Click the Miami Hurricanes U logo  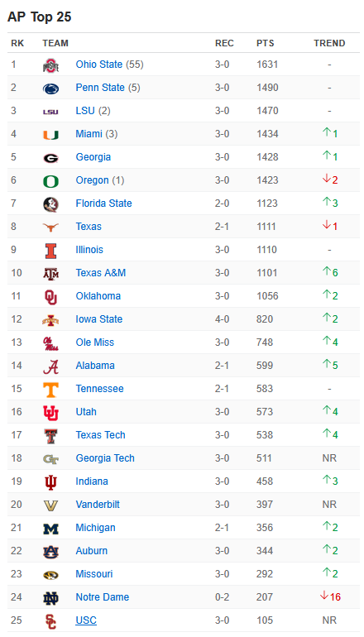pos(50,135)
